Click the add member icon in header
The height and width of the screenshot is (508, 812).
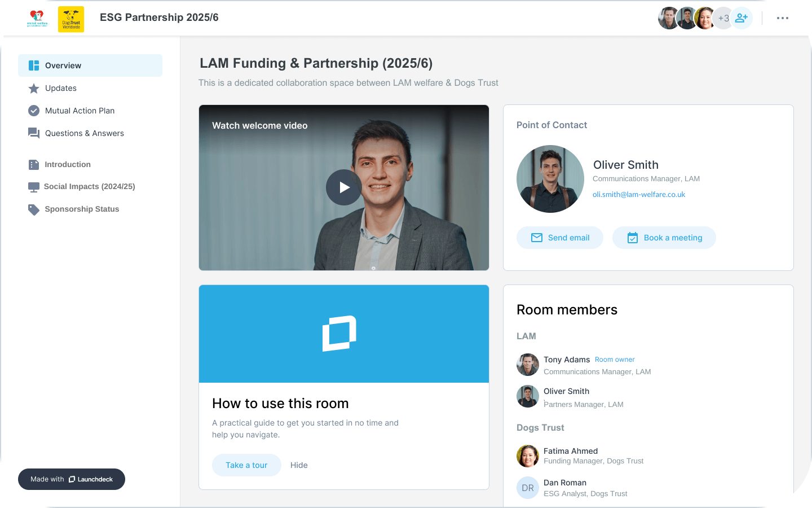click(x=742, y=18)
